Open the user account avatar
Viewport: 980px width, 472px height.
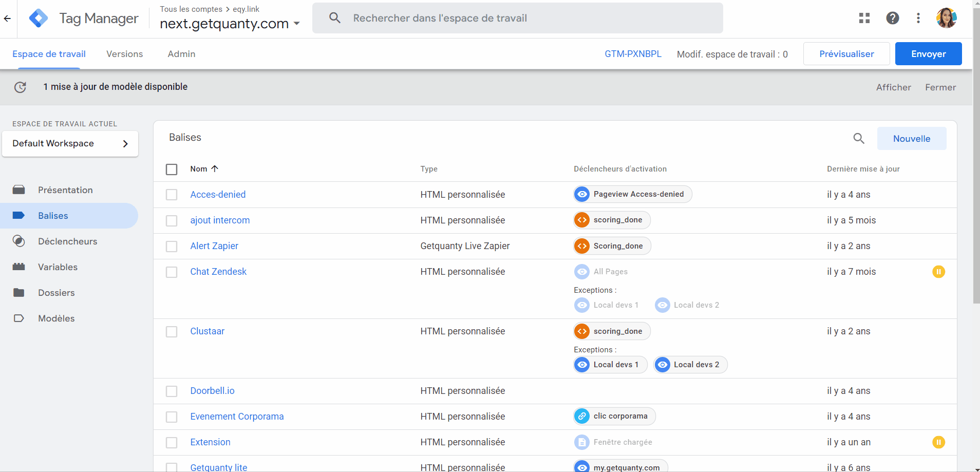click(946, 18)
